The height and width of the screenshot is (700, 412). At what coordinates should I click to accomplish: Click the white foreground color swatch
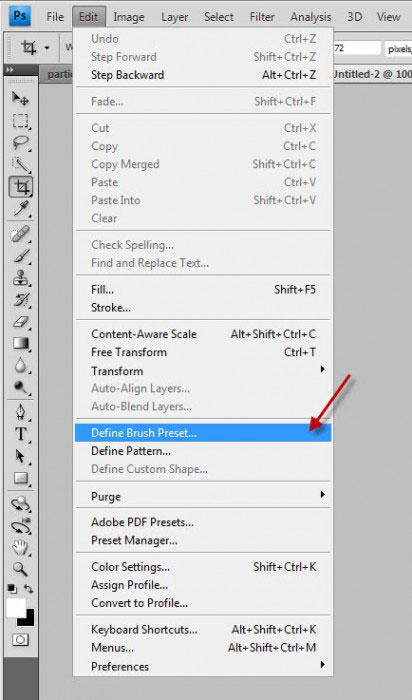click(14, 607)
